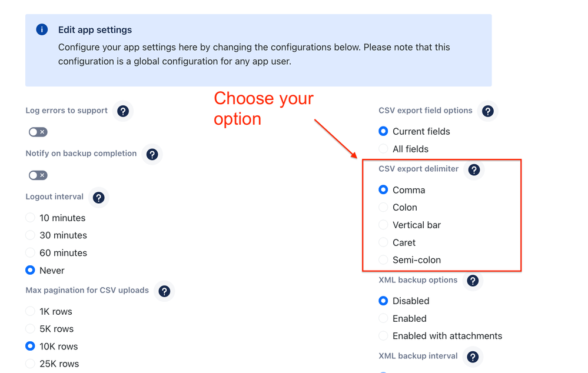588x373 pixels.
Task: Select Caret as CSV export delimiter
Action: (x=383, y=242)
